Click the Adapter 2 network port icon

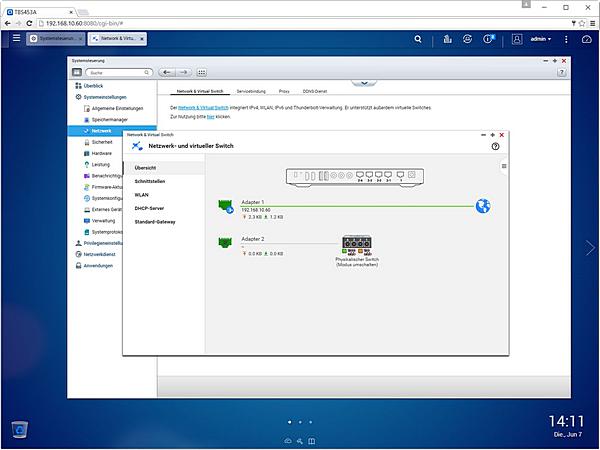coord(225,242)
